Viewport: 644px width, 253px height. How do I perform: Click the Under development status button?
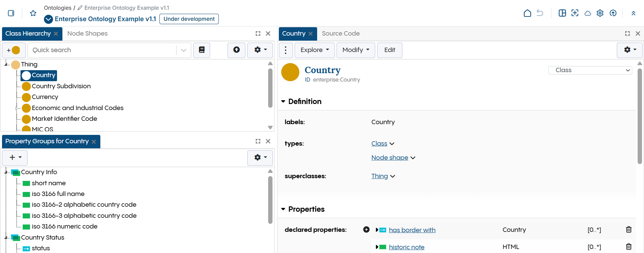[x=189, y=19]
